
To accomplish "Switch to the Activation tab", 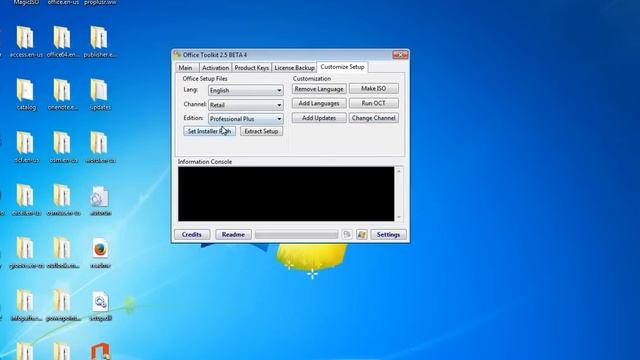I will click(215, 68).
